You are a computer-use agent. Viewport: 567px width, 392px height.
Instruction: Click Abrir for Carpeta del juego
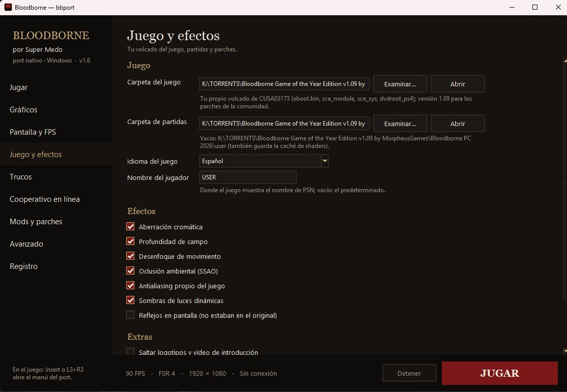[x=458, y=84]
